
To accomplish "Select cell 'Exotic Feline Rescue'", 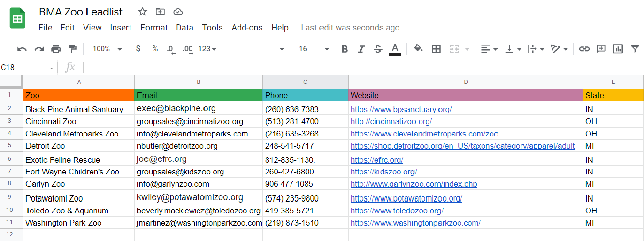I will (x=79, y=159).
